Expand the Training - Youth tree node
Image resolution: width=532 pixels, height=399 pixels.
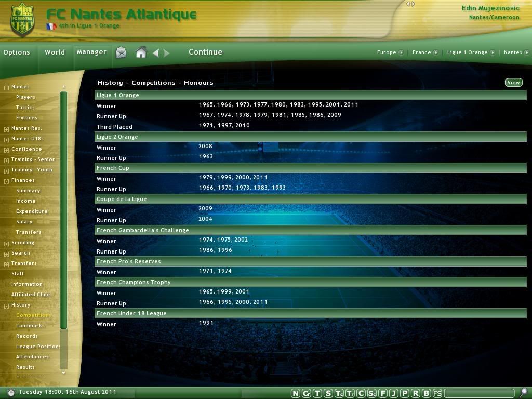pos(6,171)
